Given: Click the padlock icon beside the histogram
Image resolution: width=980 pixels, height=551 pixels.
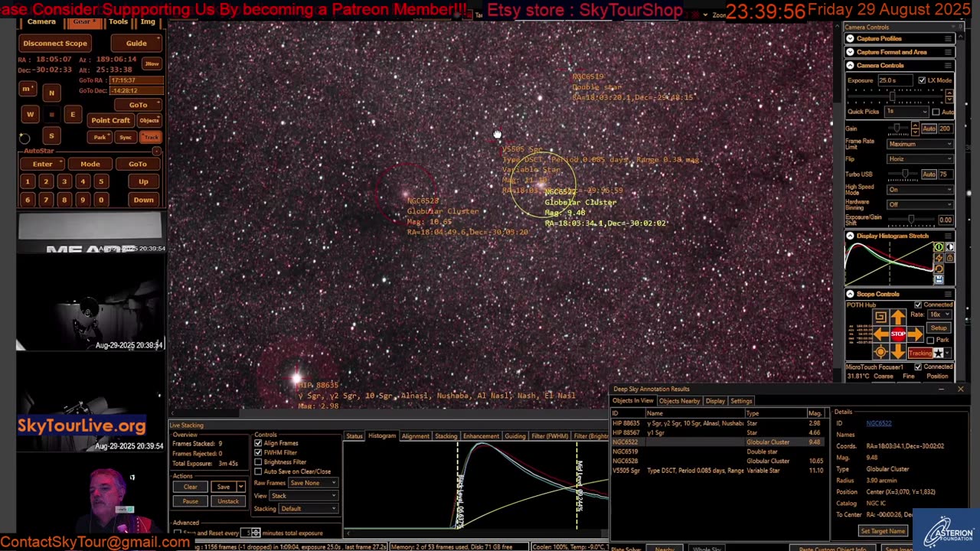Looking at the screenshot, I should [x=950, y=258].
